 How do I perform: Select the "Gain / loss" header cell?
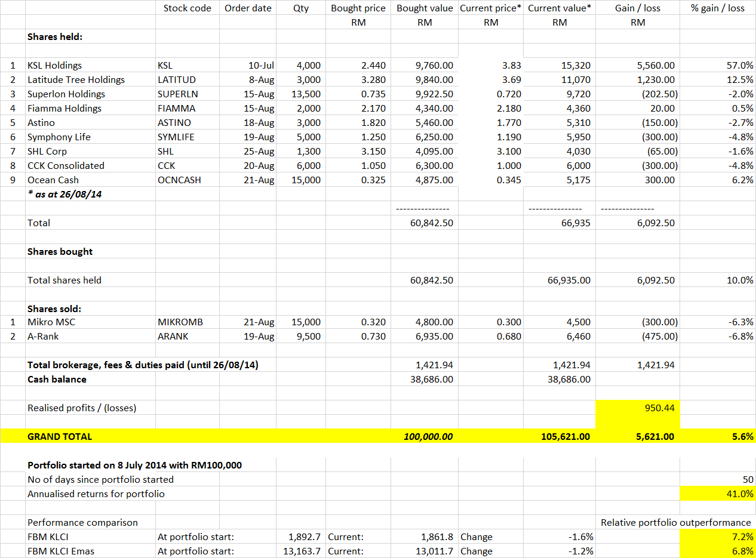click(638, 8)
